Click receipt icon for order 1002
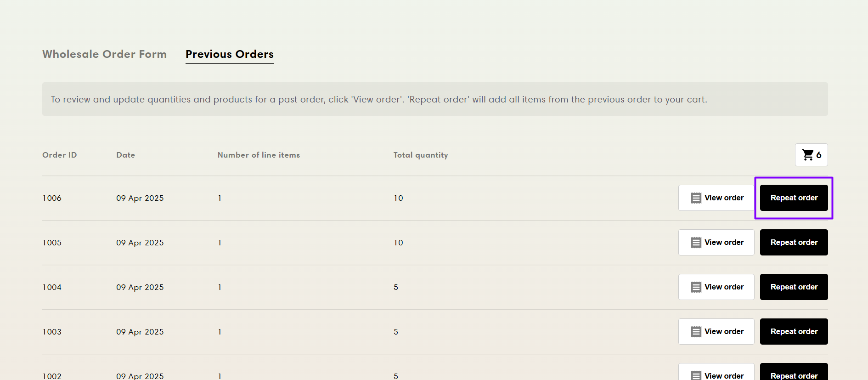The width and height of the screenshot is (868, 380). pyautogui.click(x=696, y=375)
